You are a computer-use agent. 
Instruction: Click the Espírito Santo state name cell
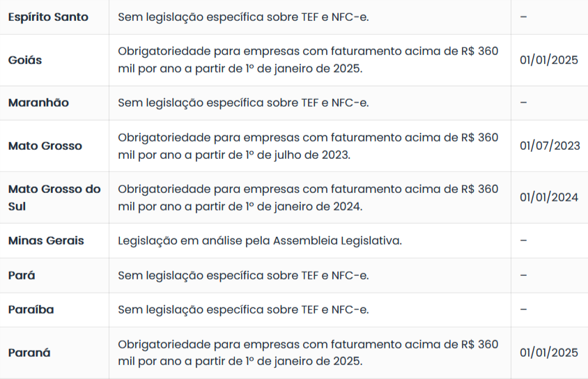click(x=48, y=17)
